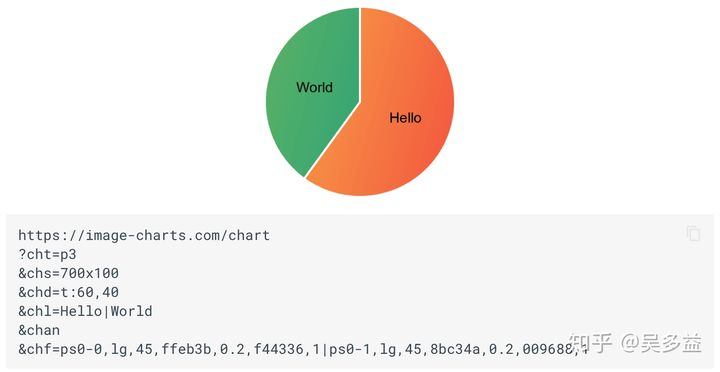Click the 知乎 watermark logo
720x372 pixels.
[x=591, y=343]
